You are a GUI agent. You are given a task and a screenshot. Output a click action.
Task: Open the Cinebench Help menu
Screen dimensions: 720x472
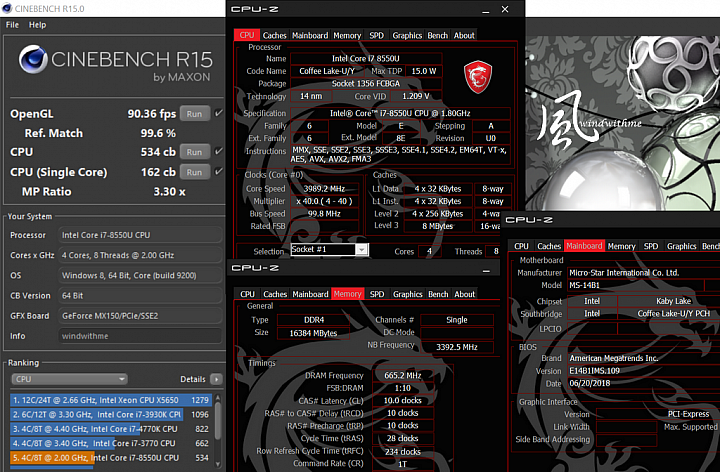38,25
